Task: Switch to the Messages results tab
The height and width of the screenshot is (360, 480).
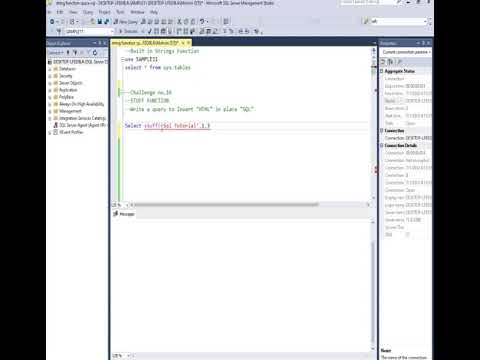Action: pyautogui.click(x=124, y=214)
